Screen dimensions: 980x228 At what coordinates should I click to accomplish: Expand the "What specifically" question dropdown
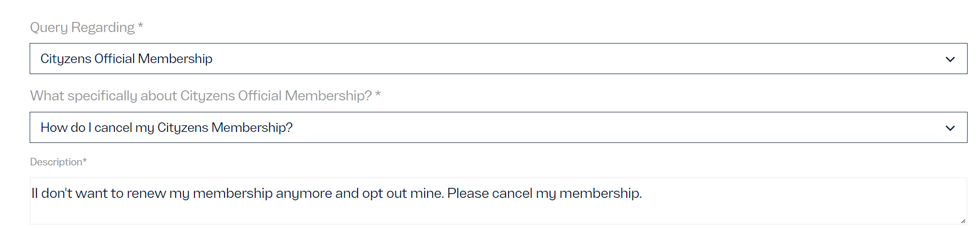tap(498, 128)
